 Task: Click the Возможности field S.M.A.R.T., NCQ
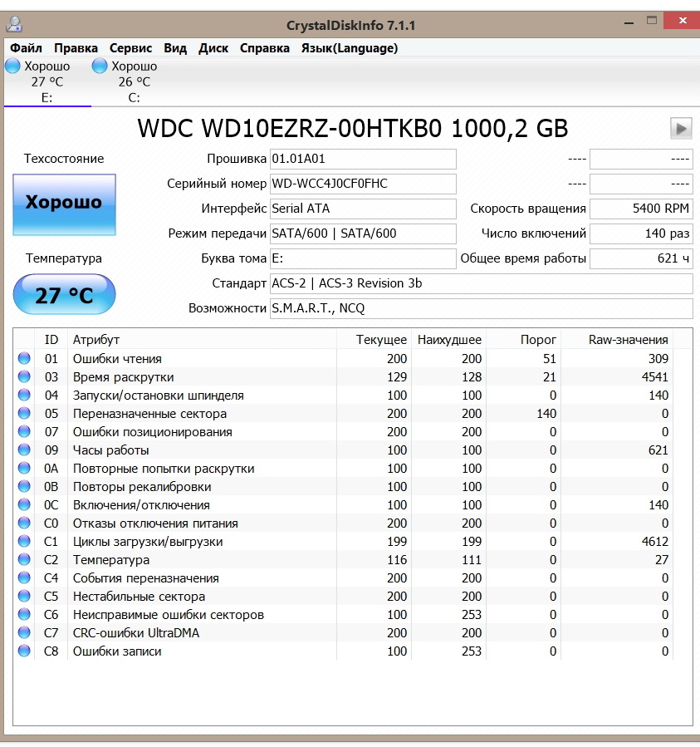[482, 308]
